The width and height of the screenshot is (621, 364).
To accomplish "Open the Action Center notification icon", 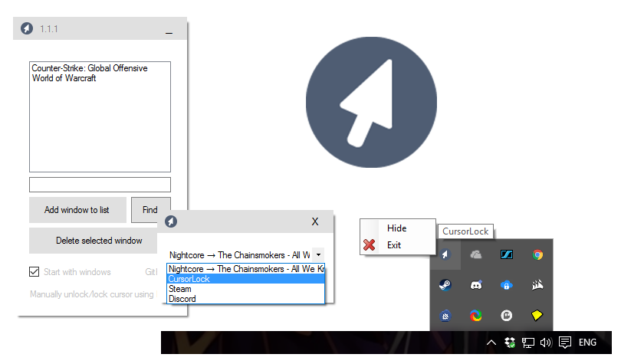I will (x=565, y=343).
